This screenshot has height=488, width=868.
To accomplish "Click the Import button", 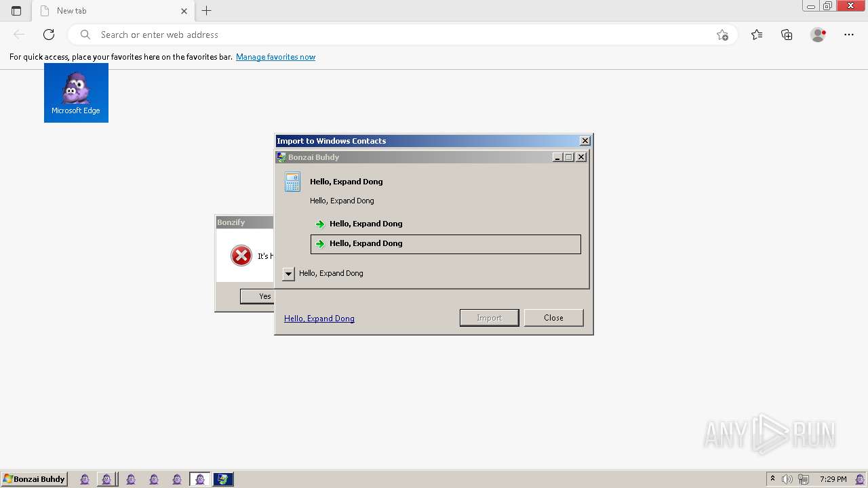I will [x=489, y=318].
